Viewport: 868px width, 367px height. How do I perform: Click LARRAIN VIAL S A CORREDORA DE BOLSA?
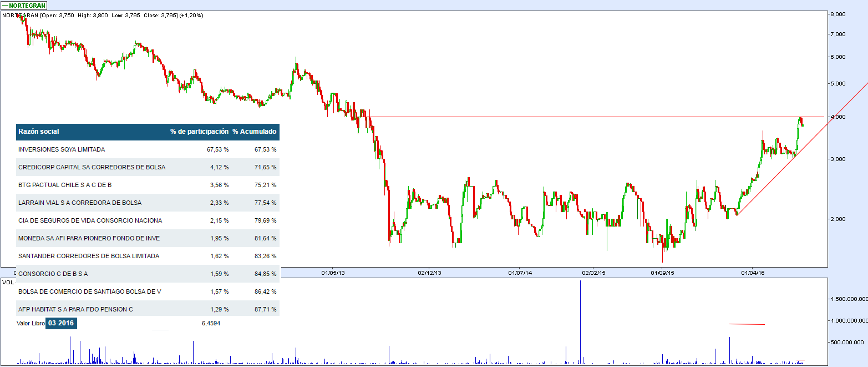[80, 203]
